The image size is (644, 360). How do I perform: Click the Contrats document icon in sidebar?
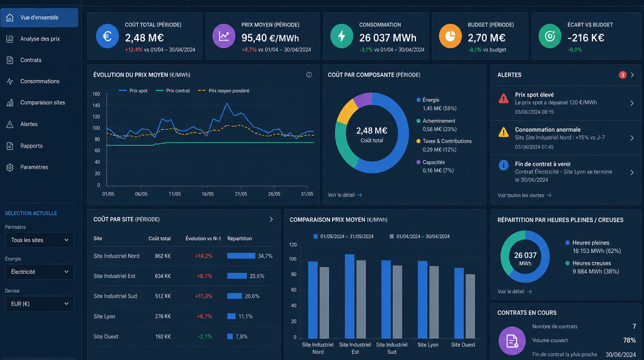pos(9,60)
